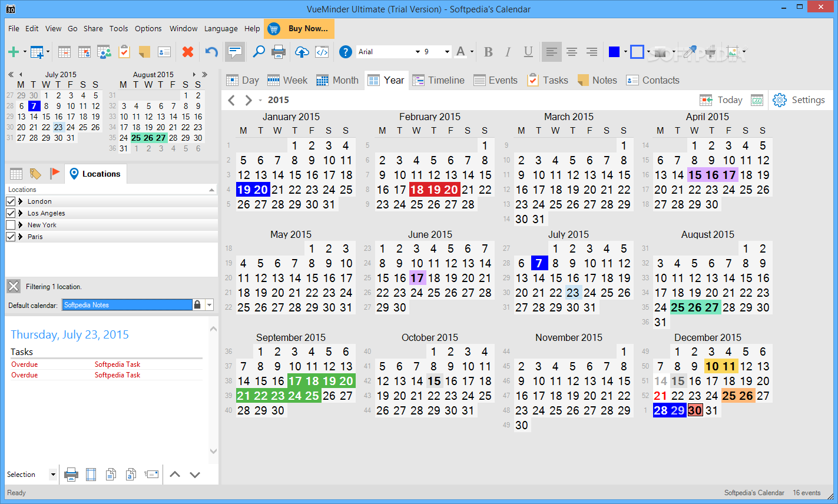
Task: Check the New York location checkbox
Action: pos(11,225)
